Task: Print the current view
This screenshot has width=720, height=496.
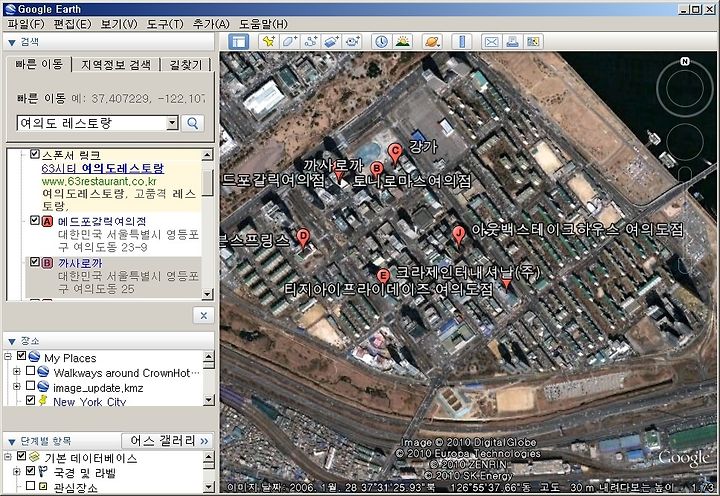Action: click(512, 42)
